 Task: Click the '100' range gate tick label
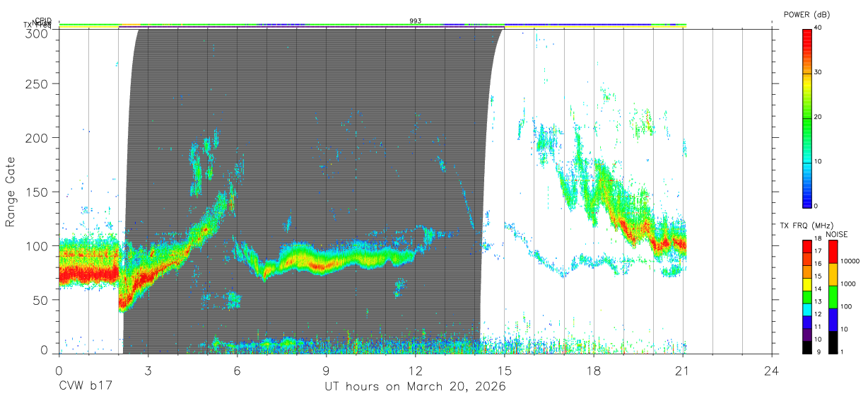37,246
